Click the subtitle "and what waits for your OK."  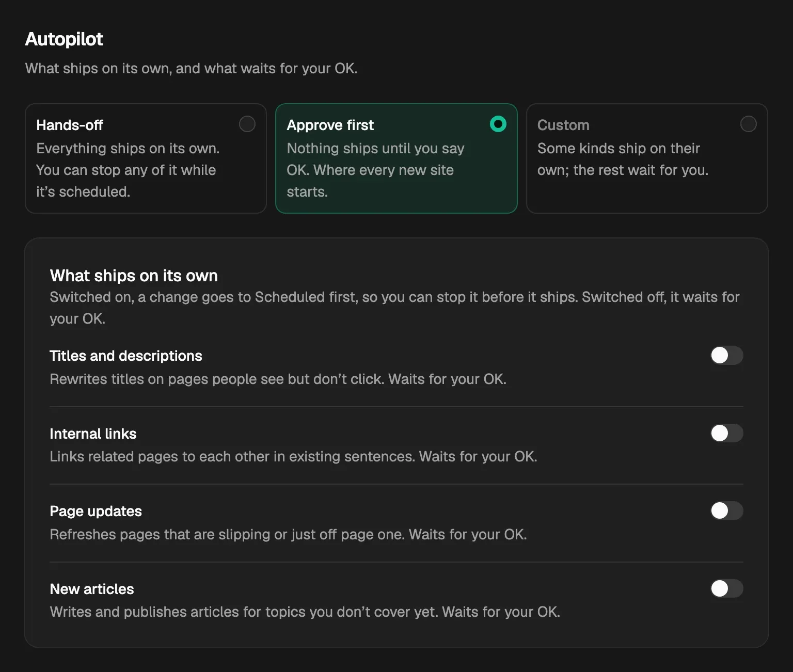(267, 69)
